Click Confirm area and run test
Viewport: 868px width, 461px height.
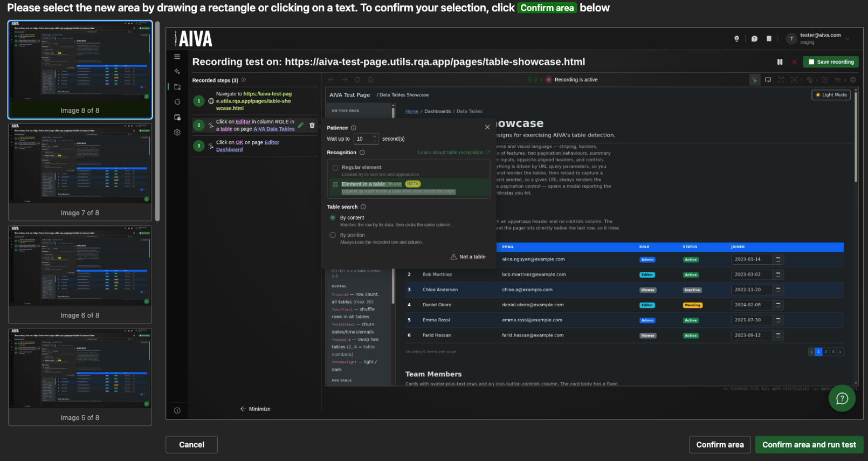(809, 445)
